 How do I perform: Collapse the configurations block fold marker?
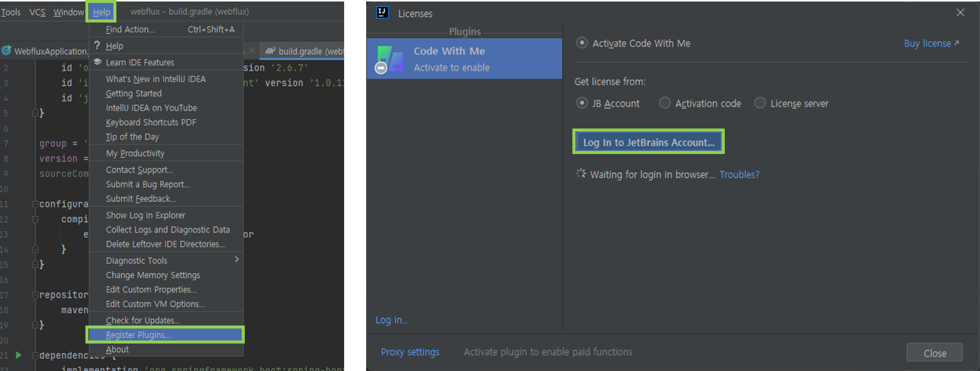[x=35, y=204]
